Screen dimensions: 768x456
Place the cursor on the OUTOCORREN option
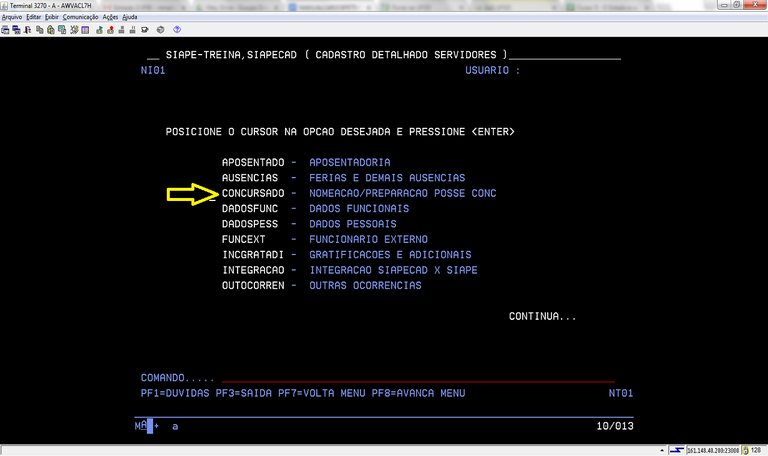[253, 286]
